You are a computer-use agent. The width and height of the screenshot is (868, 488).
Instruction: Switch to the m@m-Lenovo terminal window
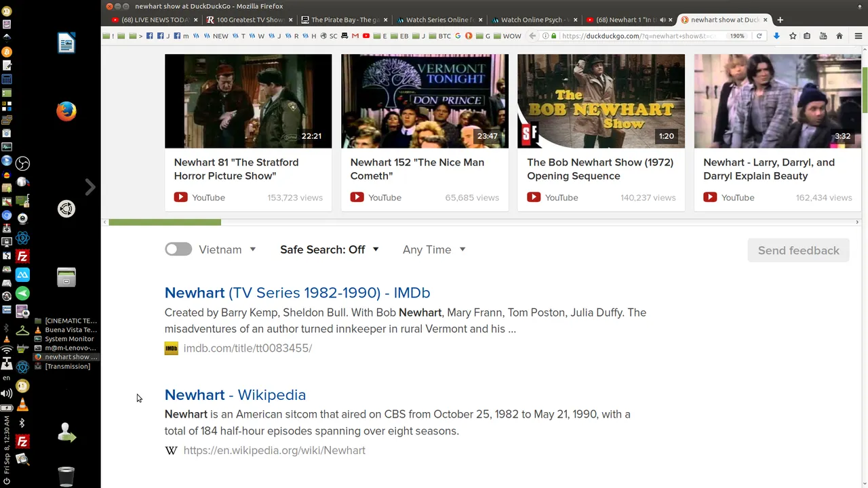pos(66,348)
